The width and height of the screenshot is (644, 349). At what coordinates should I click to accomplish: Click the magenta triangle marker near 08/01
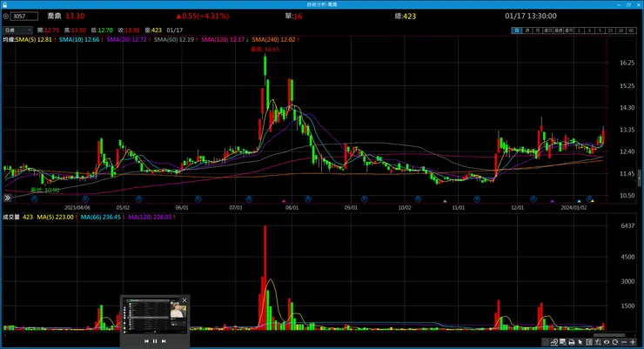284,201
